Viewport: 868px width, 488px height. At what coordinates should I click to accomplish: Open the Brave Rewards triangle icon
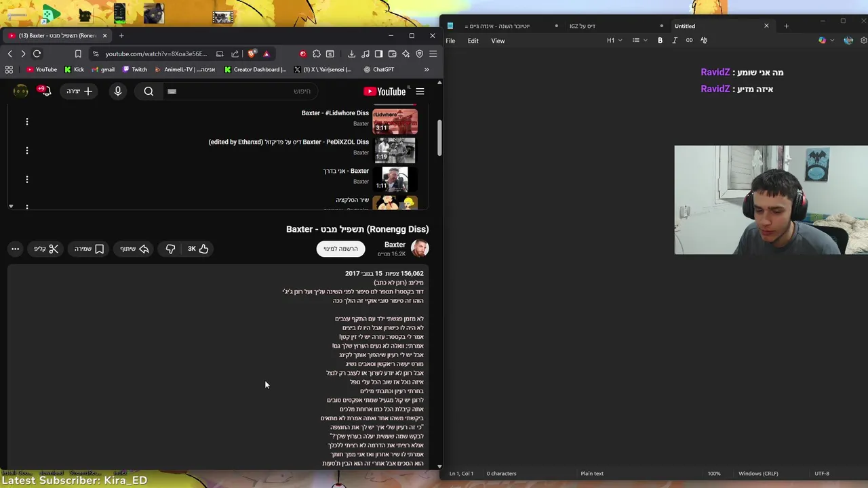(266, 54)
